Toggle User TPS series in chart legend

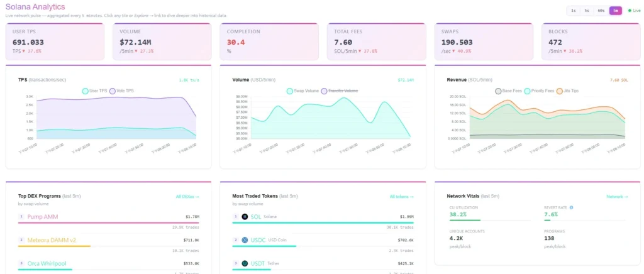pyautogui.click(x=94, y=91)
